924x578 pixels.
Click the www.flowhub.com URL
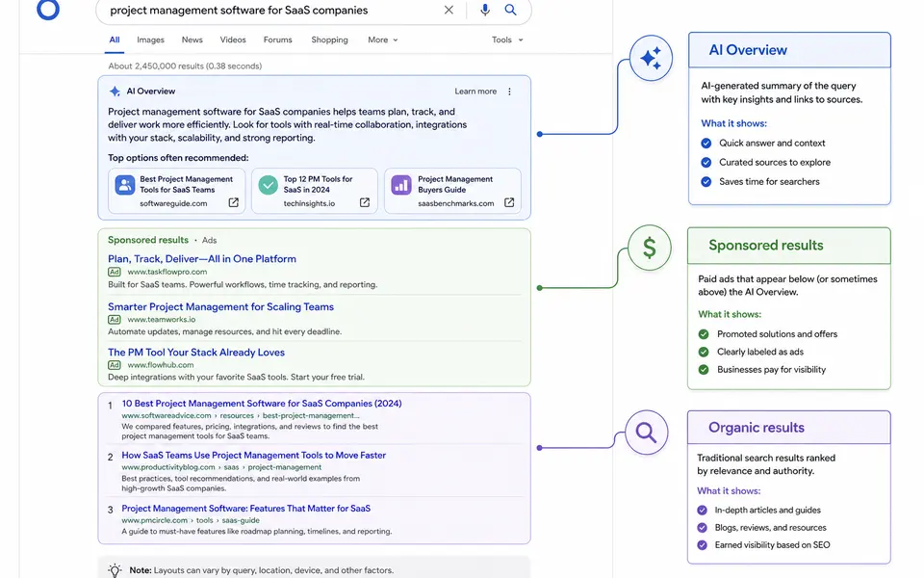pyautogui.click(x=161, y=365)
